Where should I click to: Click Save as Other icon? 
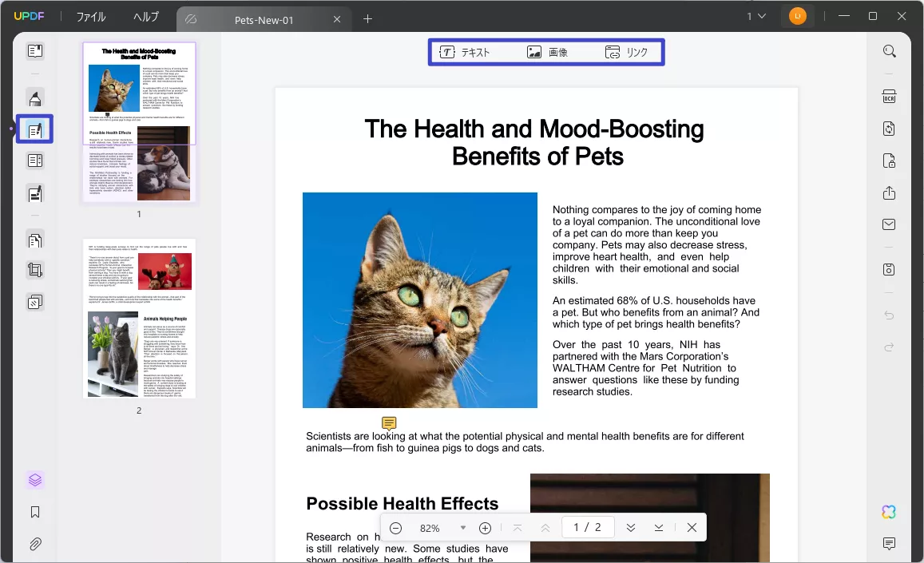[889, 269]
